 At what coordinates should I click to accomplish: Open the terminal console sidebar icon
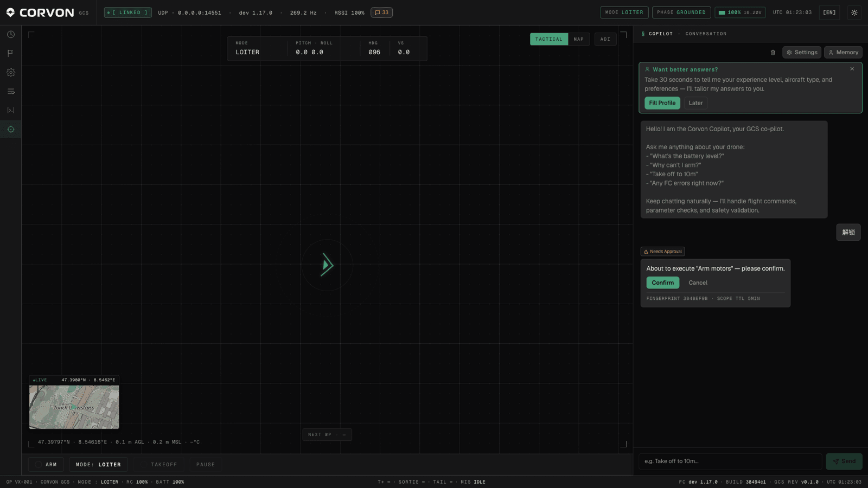click(11, 110)
